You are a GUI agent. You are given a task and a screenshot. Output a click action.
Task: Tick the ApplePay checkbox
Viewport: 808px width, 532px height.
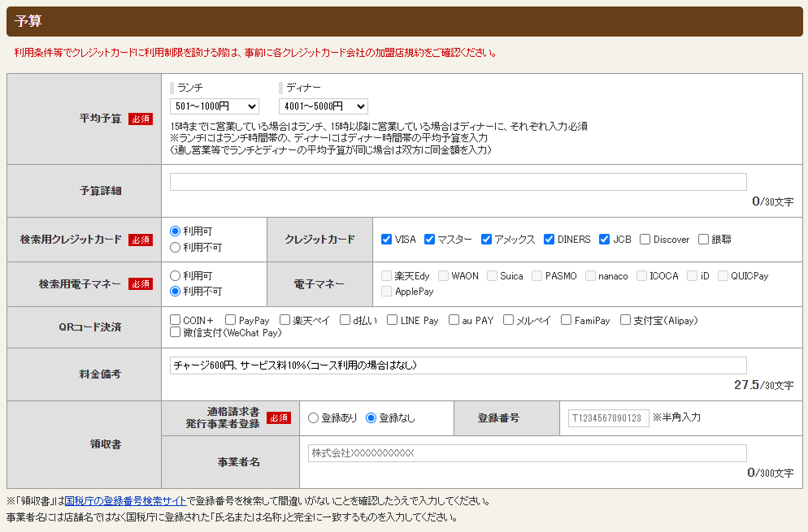[x=386, y=292]
